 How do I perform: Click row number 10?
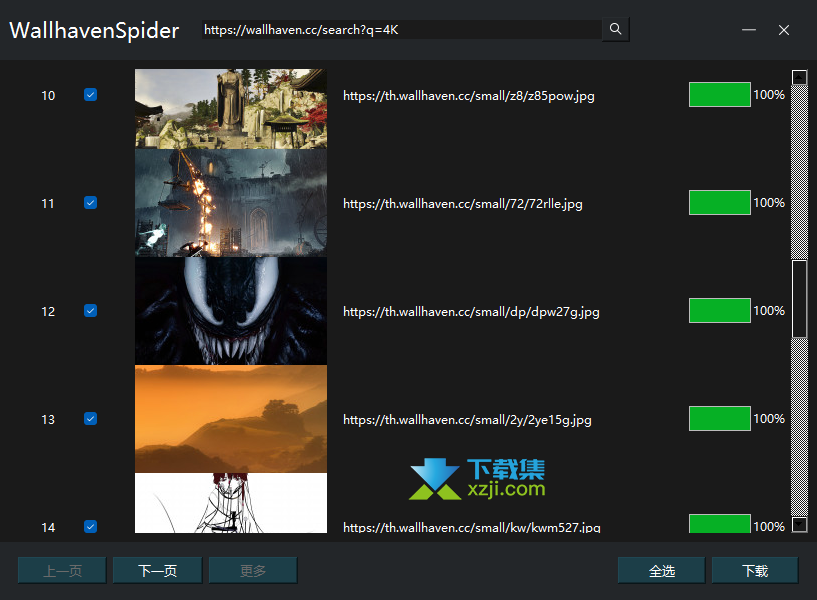(48, 96)
